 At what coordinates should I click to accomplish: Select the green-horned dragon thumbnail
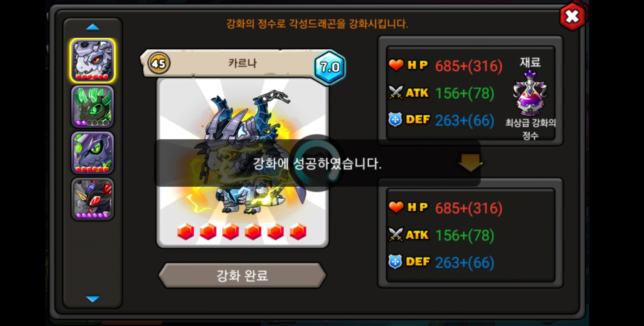pos(92,107)
